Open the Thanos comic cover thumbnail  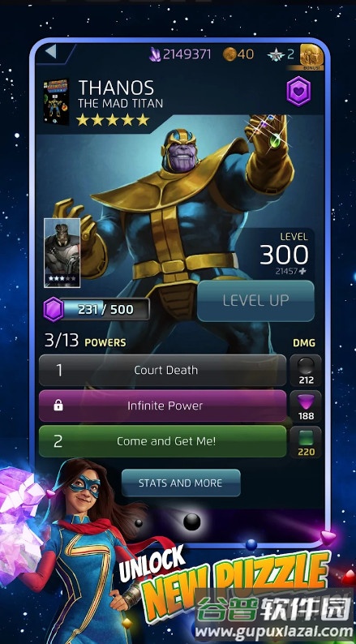(56, 101)
